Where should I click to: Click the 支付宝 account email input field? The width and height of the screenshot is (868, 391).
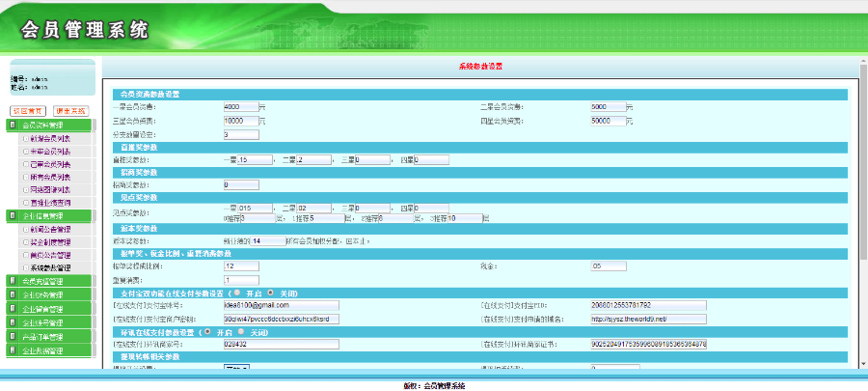[x=280, y=305]
